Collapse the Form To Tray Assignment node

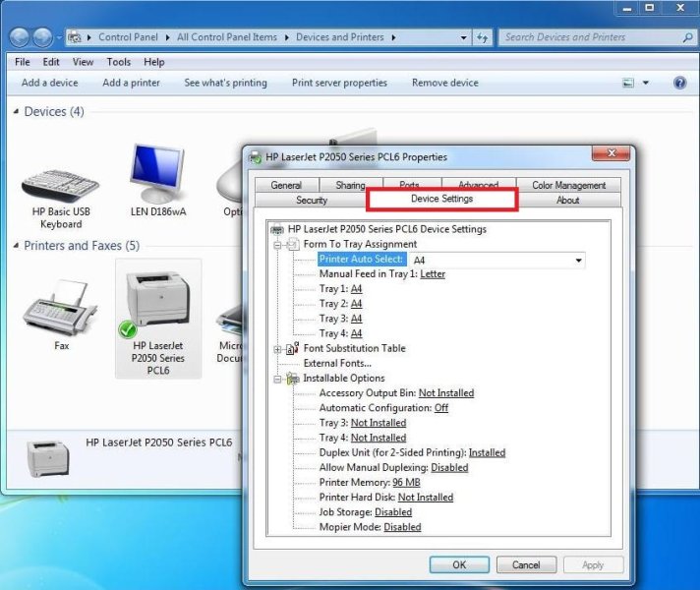(277, 245)
